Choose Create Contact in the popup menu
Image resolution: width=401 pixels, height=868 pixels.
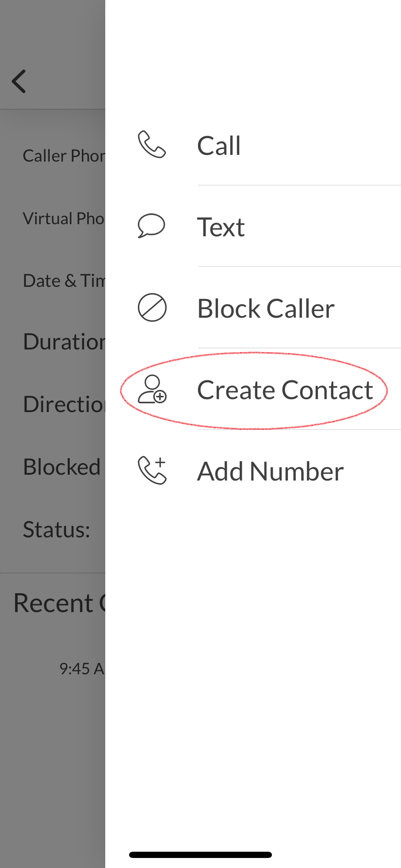coord(285,389)
